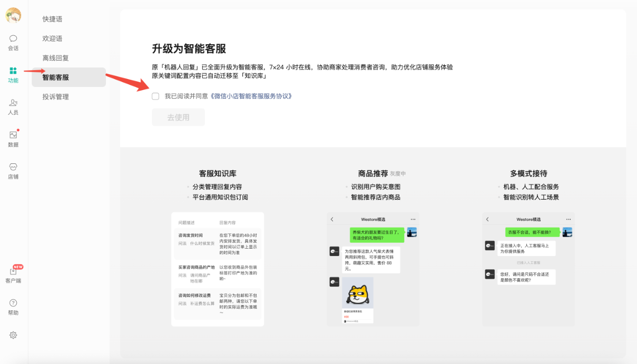Select 欢迎语 in the function menu

[53, 38]
